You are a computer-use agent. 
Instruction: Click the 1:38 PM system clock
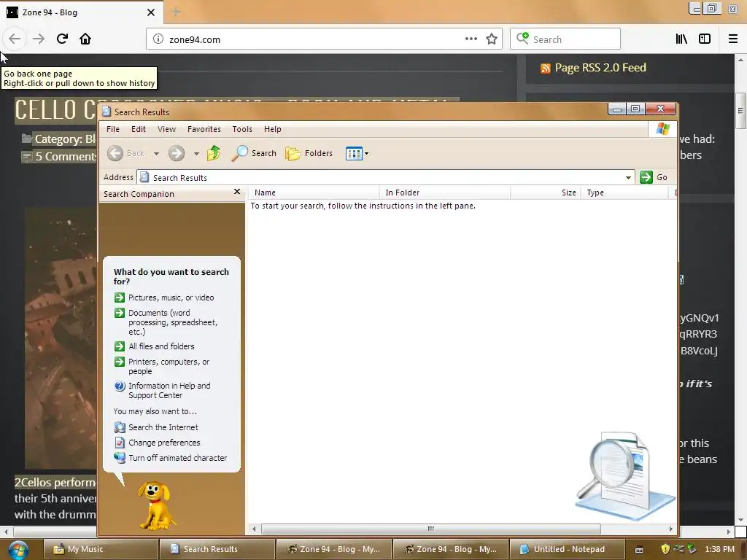click(719, 549)
